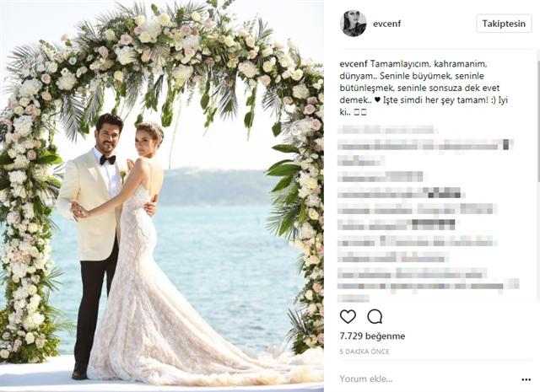Image resolution: width=540 pixels, height=392 pixels.
Task: Click the last blurred comment above the heart icon
Action: pyautogui.click(x=354, y=298)
